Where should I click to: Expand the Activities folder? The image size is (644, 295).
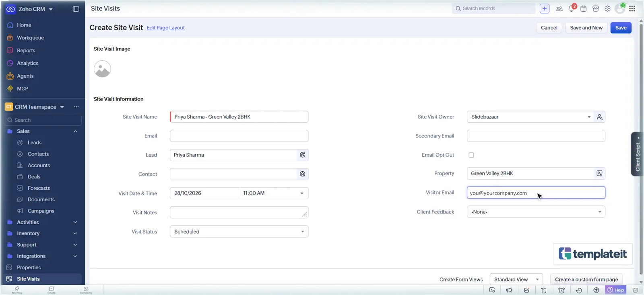coord(75,222)
